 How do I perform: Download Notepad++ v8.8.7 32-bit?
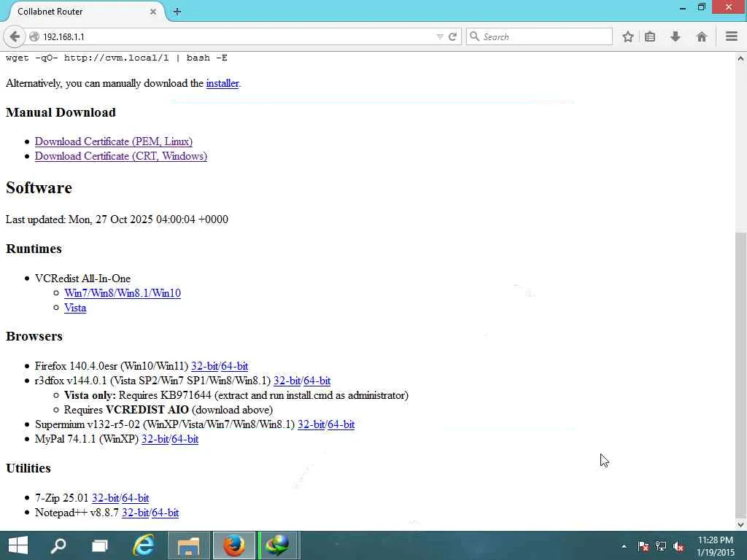[135, 513]
